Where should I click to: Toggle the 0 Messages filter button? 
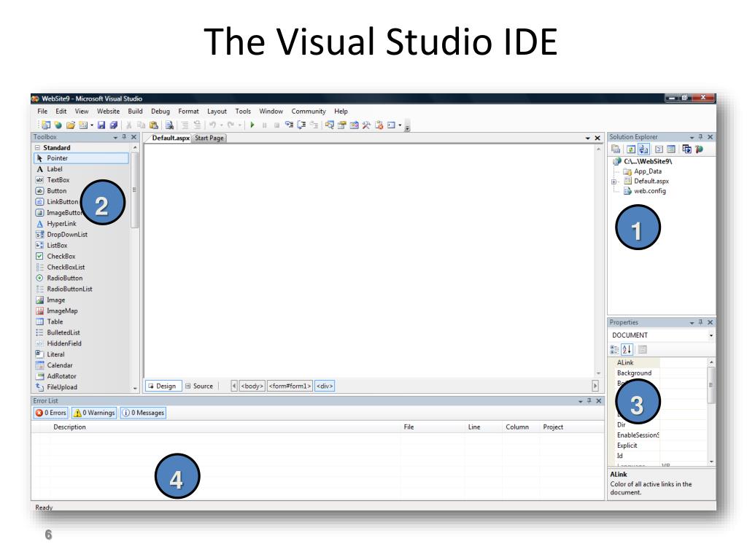point(143,413)
